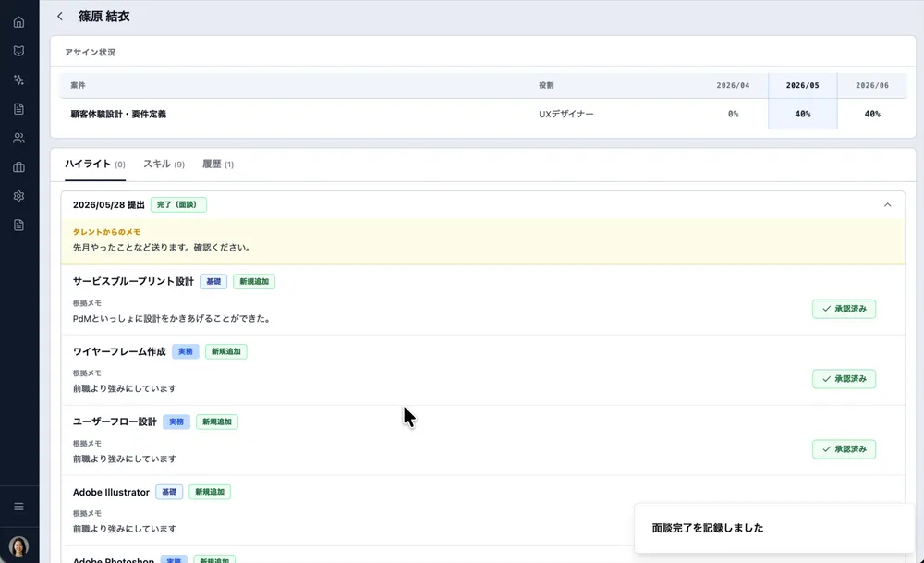Switch to the ハイライト tab

tap(95, 164)
